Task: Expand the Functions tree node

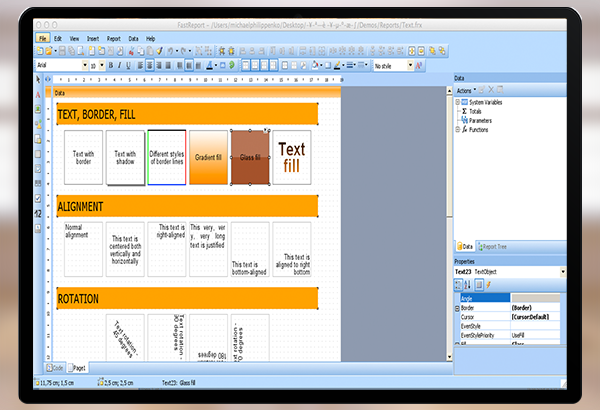Action: point(458,129)
